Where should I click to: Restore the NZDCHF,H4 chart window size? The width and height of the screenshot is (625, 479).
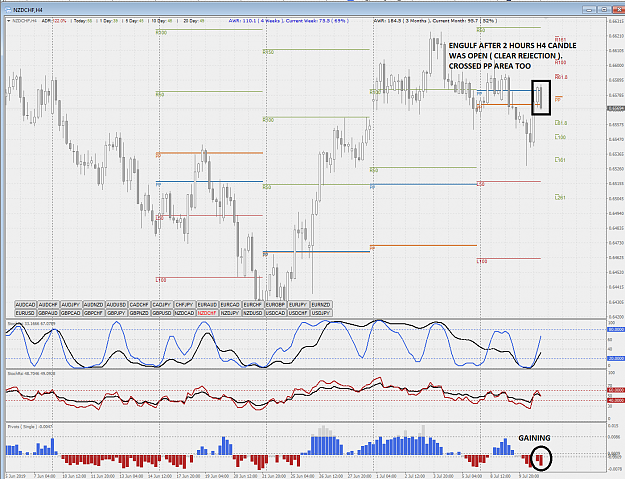pos(604,10)
